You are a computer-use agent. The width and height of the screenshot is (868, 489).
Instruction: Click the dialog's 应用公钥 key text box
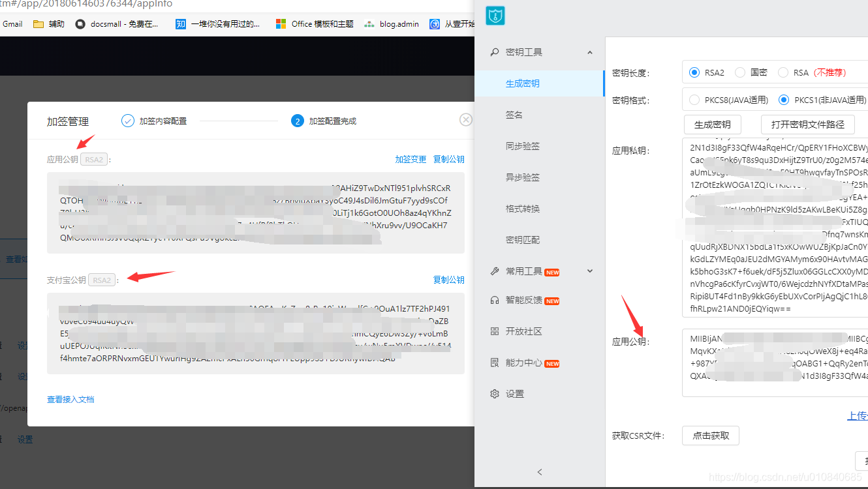256,213
